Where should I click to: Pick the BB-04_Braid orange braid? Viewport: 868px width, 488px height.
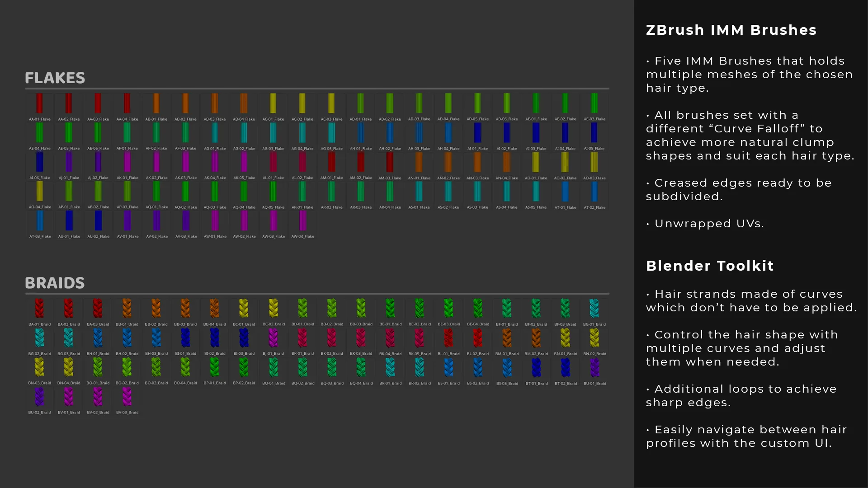point(214,309)
